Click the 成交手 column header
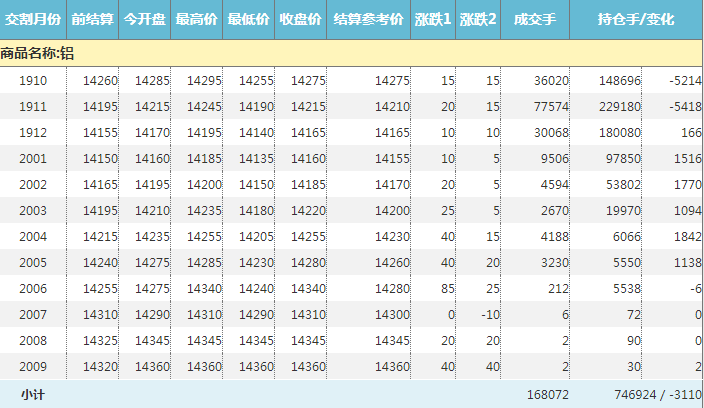 tap(535, 20)
